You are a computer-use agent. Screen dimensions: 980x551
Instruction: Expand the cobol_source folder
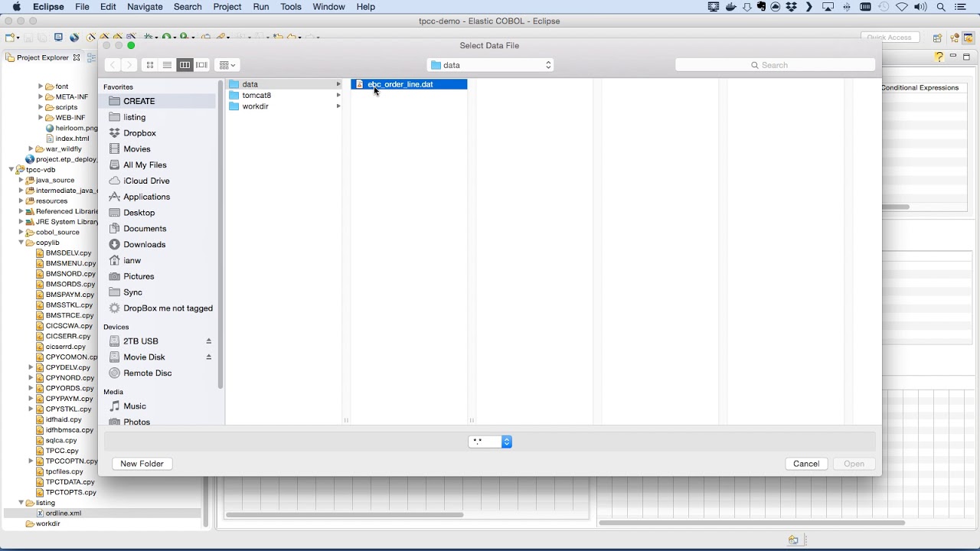(x=21, y=233)
